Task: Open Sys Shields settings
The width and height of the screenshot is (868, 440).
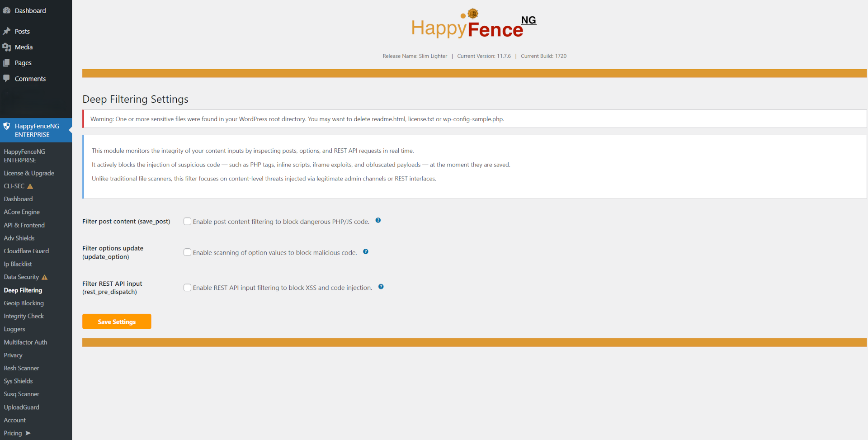Action: point(18,381)
